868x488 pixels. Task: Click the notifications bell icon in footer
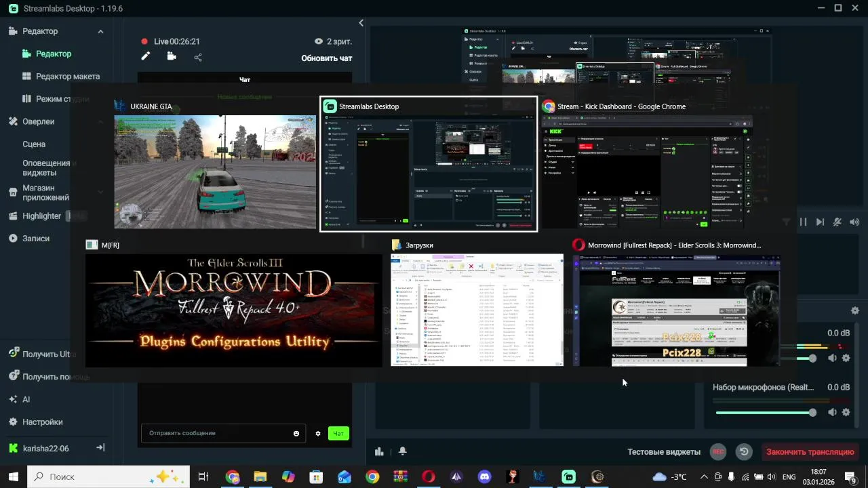[403, 451]
